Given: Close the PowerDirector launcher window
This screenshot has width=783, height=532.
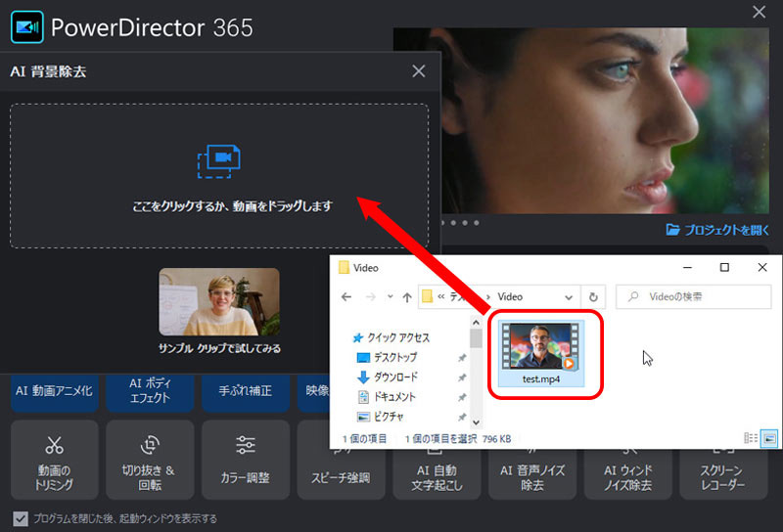Looking at the screenshot, I should tap(760, 12).
